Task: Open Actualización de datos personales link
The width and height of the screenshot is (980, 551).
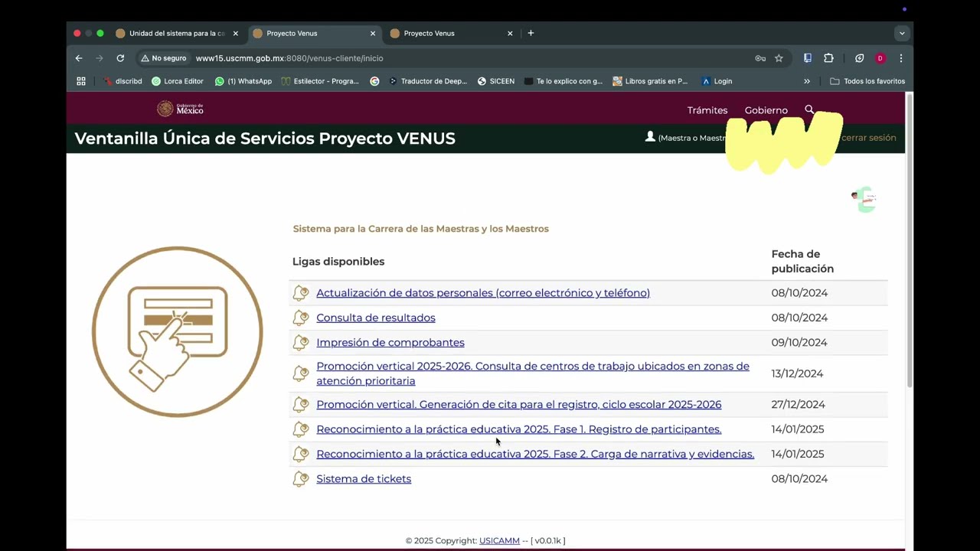Action: coord(483,293)
